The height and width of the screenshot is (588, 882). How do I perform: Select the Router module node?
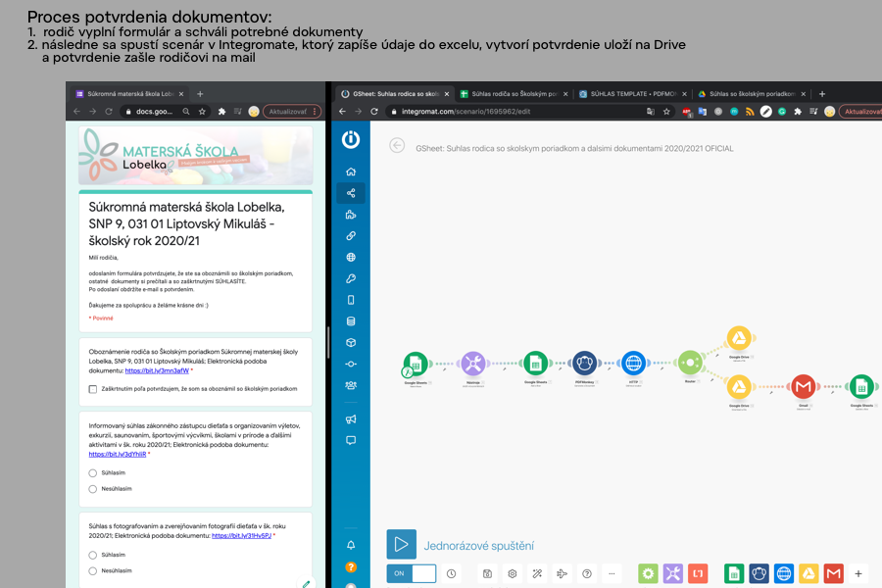689,364
